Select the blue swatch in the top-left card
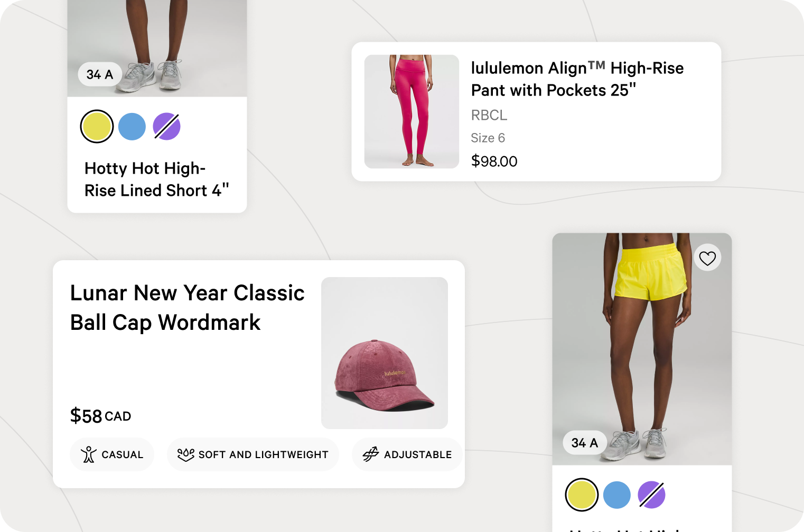The width and height of the screenshot is (804, 532). (x=132, y=127)
